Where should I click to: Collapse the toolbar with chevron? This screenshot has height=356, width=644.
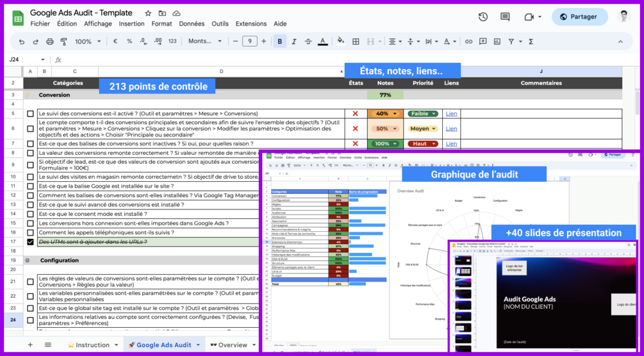(620, 42)
